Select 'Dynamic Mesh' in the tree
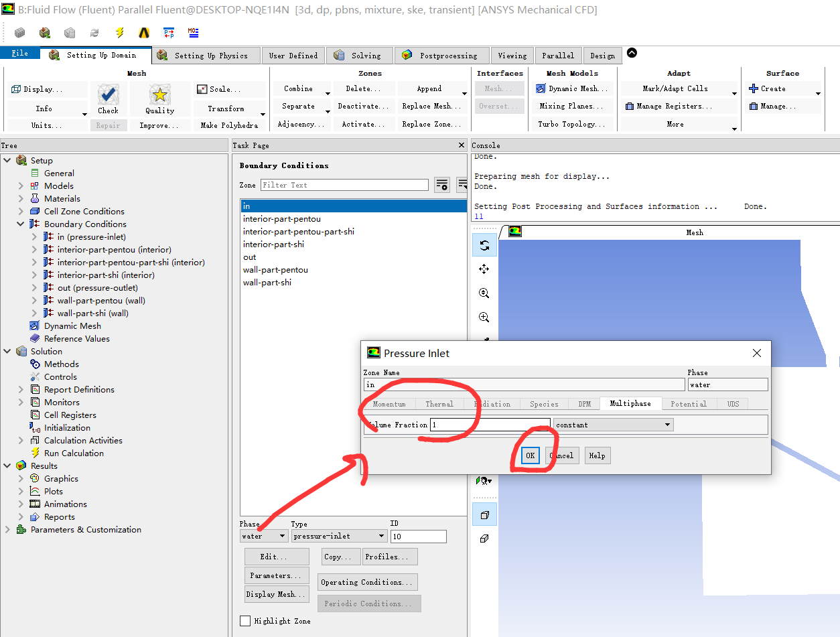Image resolution: width=840 pixels, height=637 pixels. point(72,326)
